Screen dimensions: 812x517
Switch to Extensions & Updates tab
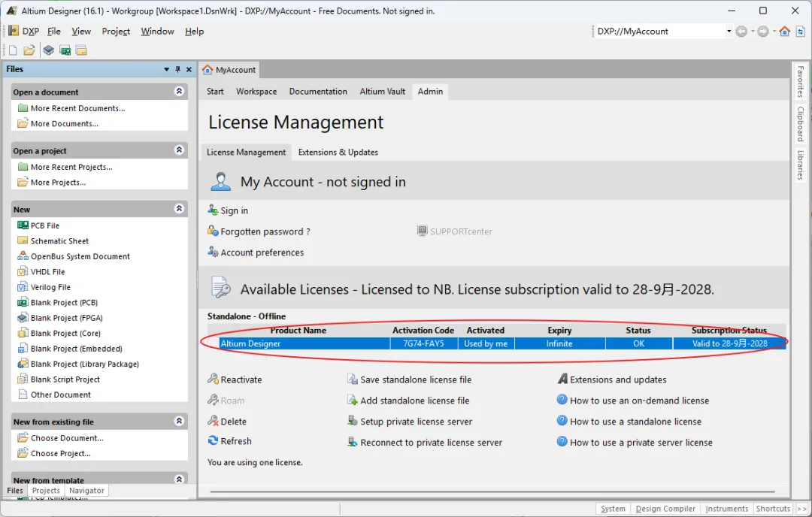(x=338, y=152)
